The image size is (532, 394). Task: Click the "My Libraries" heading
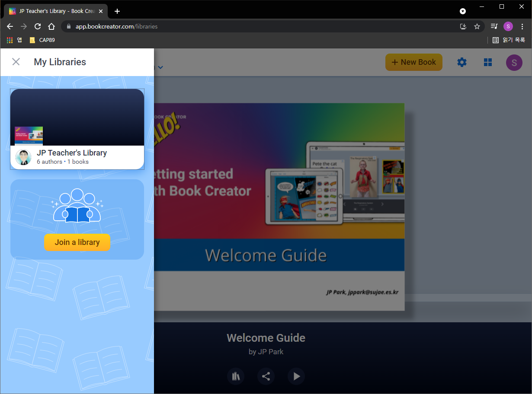[x=60, y=62]
